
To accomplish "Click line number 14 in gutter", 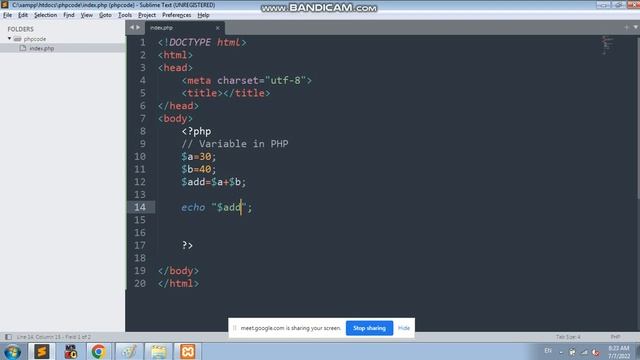I will click(x=140, y=207).
